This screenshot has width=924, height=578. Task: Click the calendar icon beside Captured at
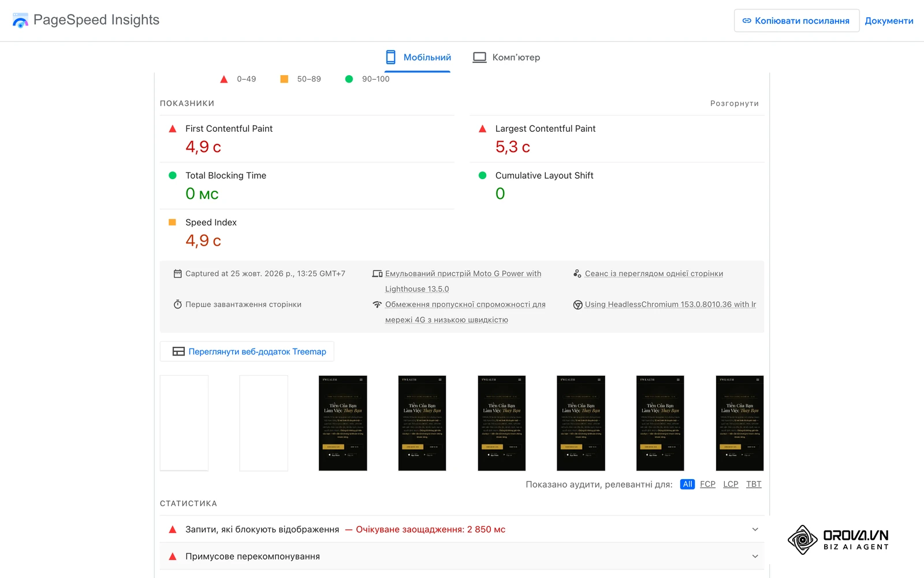(x=178, y=274)
